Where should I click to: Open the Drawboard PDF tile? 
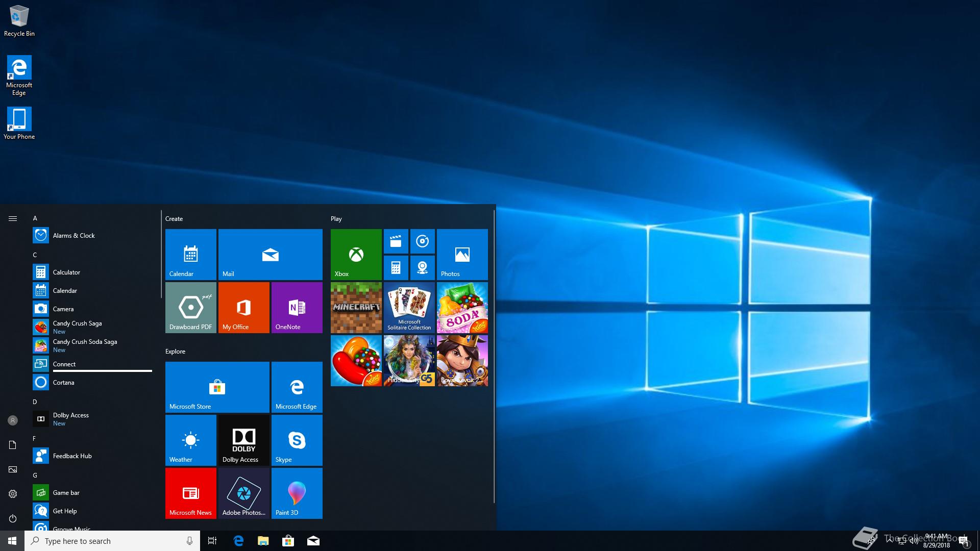[x=190, y=307]
